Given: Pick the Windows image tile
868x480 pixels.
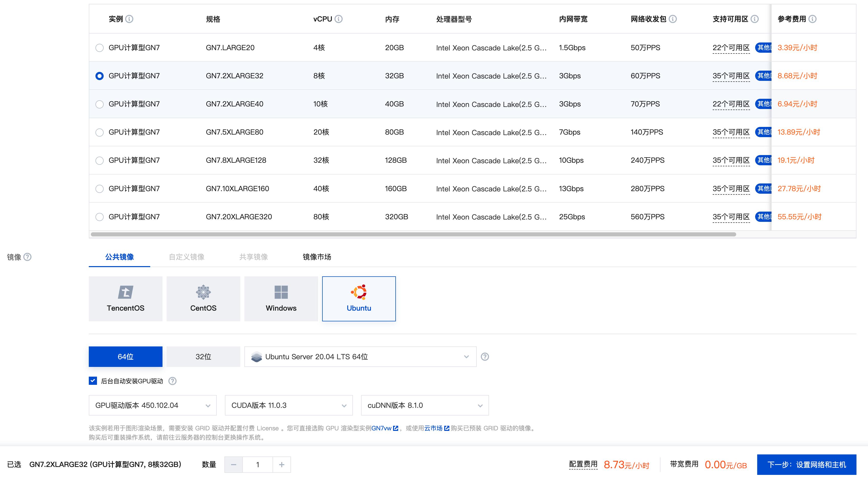Looking at the screenshot, I should click(x=281, y=299).
